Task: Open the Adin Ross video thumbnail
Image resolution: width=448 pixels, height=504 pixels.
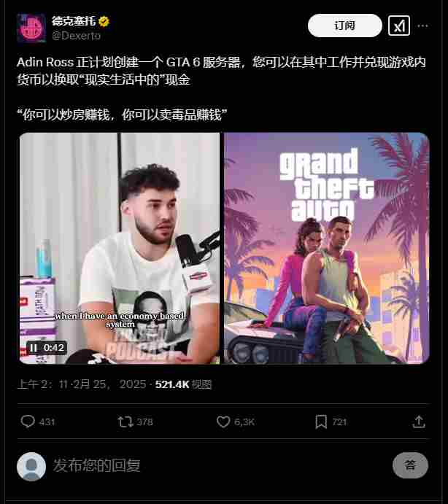Action: pos(120,248)
